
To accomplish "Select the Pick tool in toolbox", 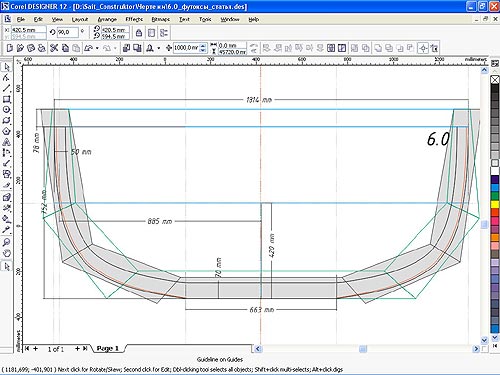I will pos(7,67).
